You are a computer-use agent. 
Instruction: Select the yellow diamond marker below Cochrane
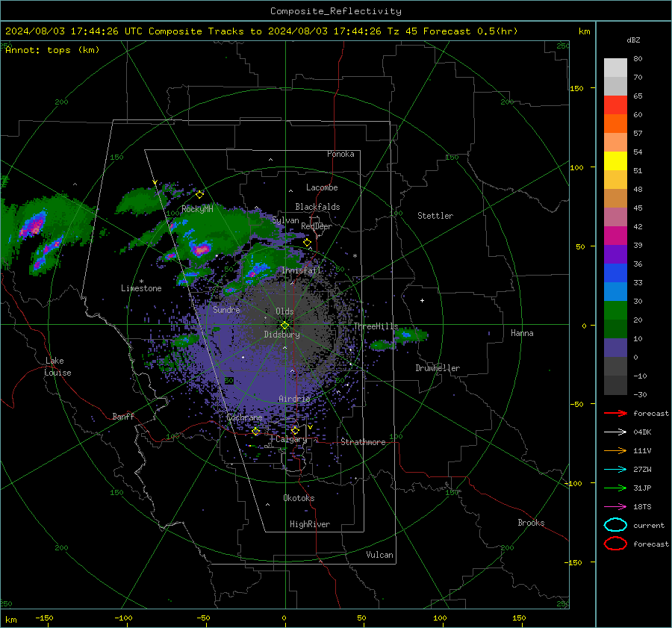point(255,432)
